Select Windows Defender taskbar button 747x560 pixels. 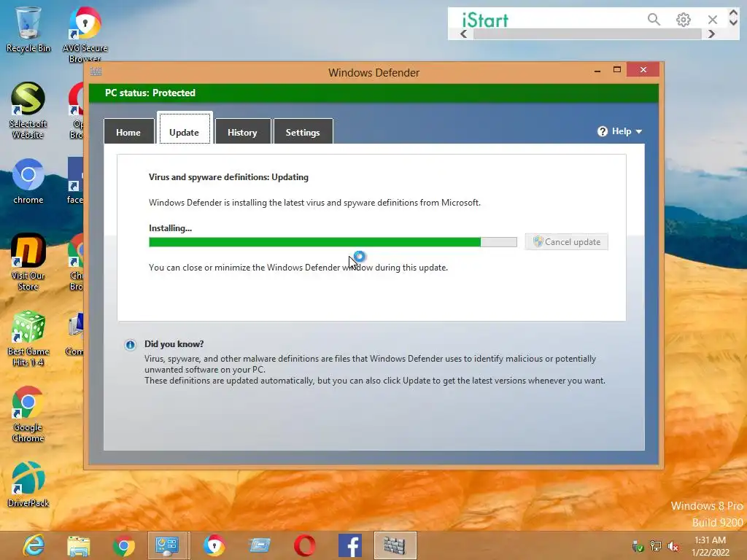pos(395,545)
